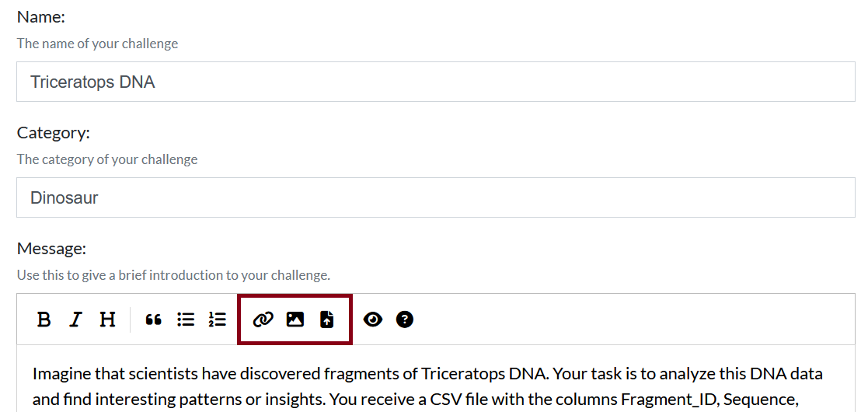Click the "Category:" field label
This screenshot has width=868, height=412.
point(54,133)
